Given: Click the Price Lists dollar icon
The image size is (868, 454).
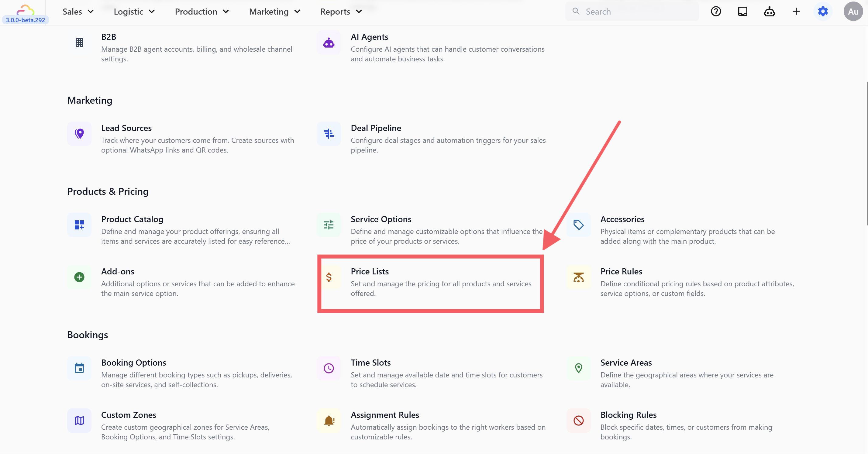Looking at the screenshot, I should click(329, 277).
